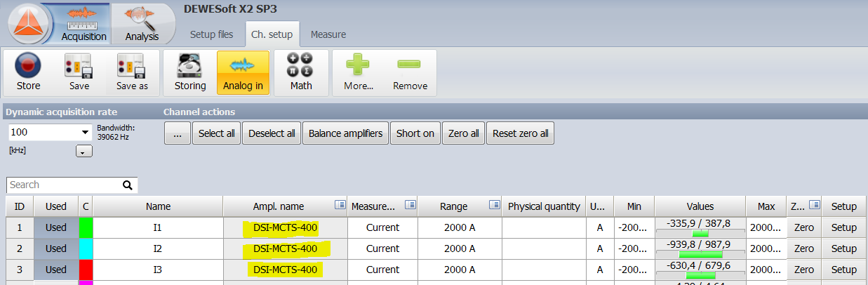Click the Name column header
Image resolution: width=868 pixels, height=285 pixels.
tap(158, 206)
